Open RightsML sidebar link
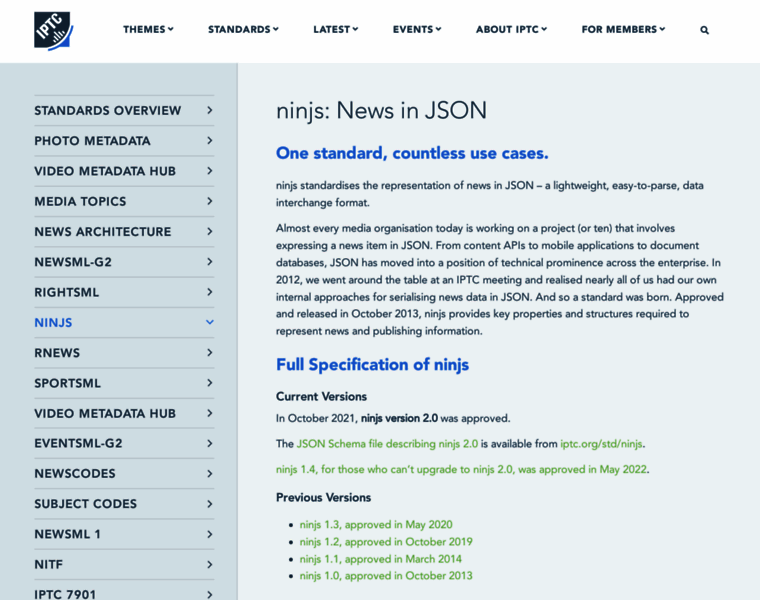 pos(66,292)
